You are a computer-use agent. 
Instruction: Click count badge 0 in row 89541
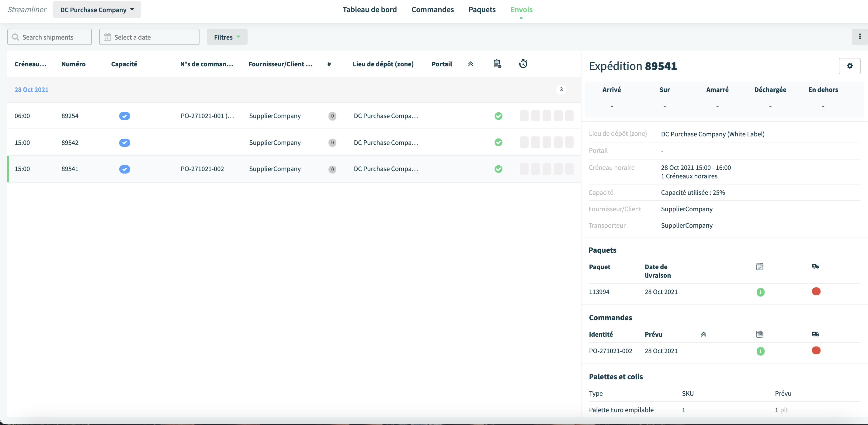pyautogui.click(x=332, y=169)
